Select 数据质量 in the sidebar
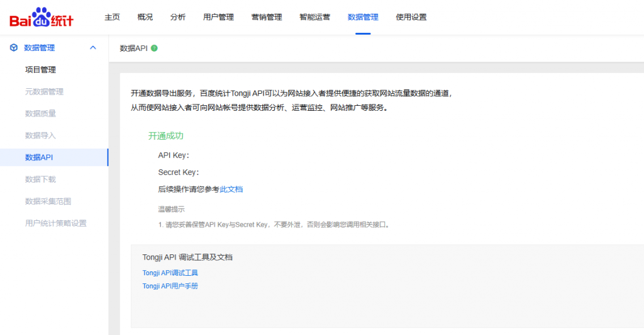This screenshot has height=335, width=644. (x=40, y=113)
